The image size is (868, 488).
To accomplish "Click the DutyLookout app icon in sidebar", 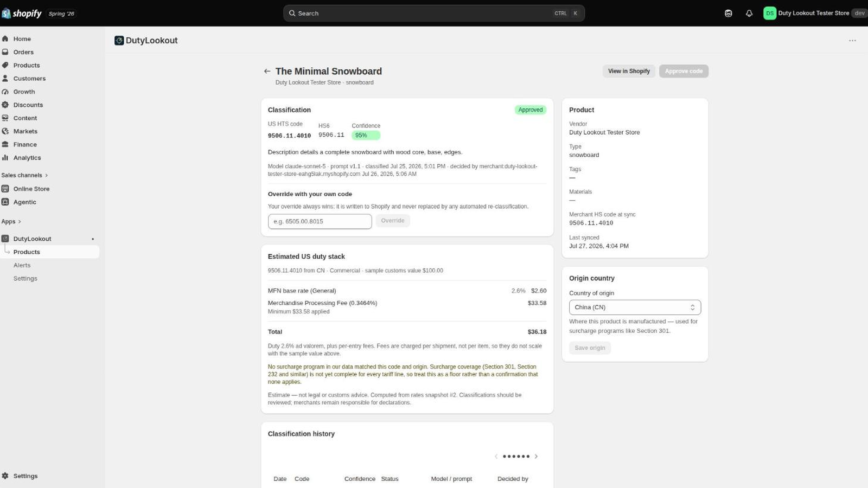I will point(5,239).
